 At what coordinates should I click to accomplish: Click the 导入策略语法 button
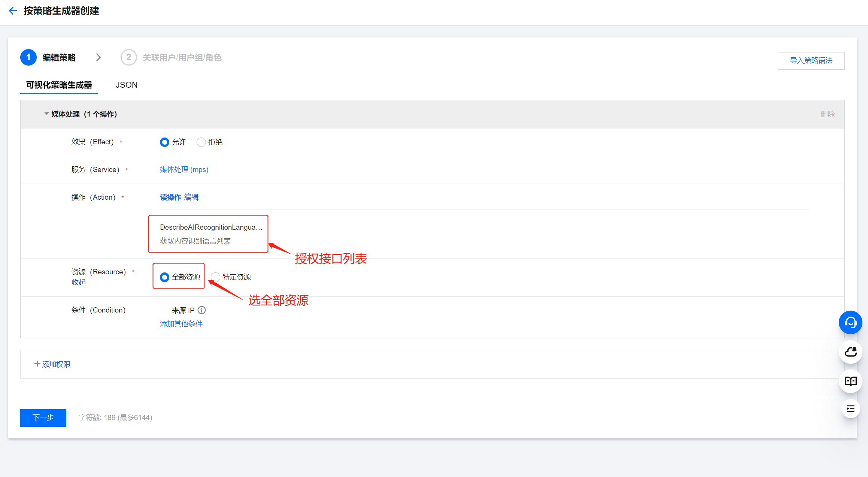point(811,61)
